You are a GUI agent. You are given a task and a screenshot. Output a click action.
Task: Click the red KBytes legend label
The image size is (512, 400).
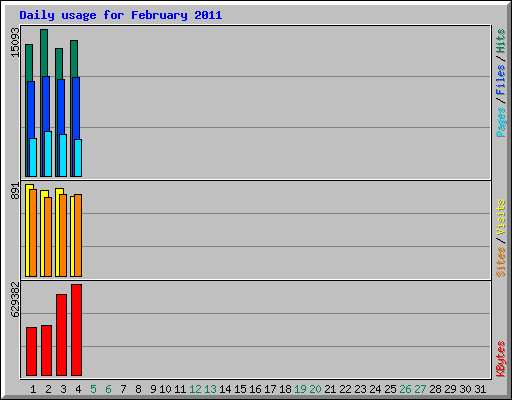[x=500, y=359]
